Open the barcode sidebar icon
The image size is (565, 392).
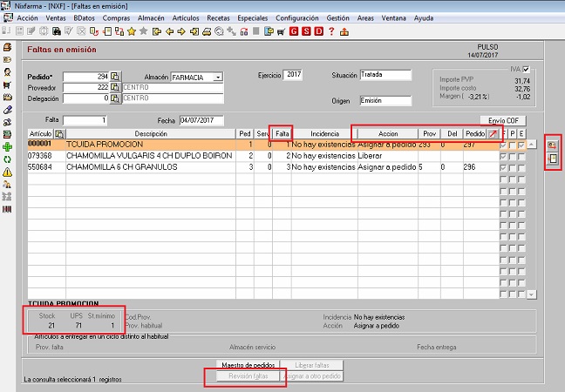point(7,209)
